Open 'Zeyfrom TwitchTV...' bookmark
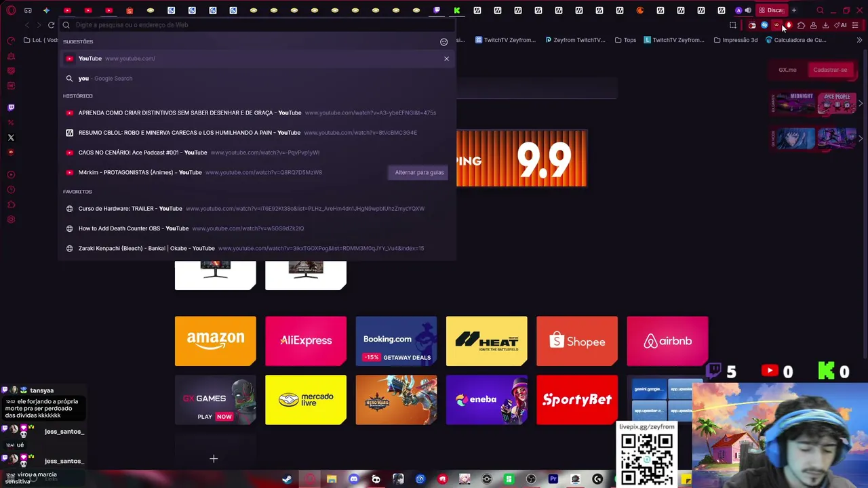 [x=574, y=40]
